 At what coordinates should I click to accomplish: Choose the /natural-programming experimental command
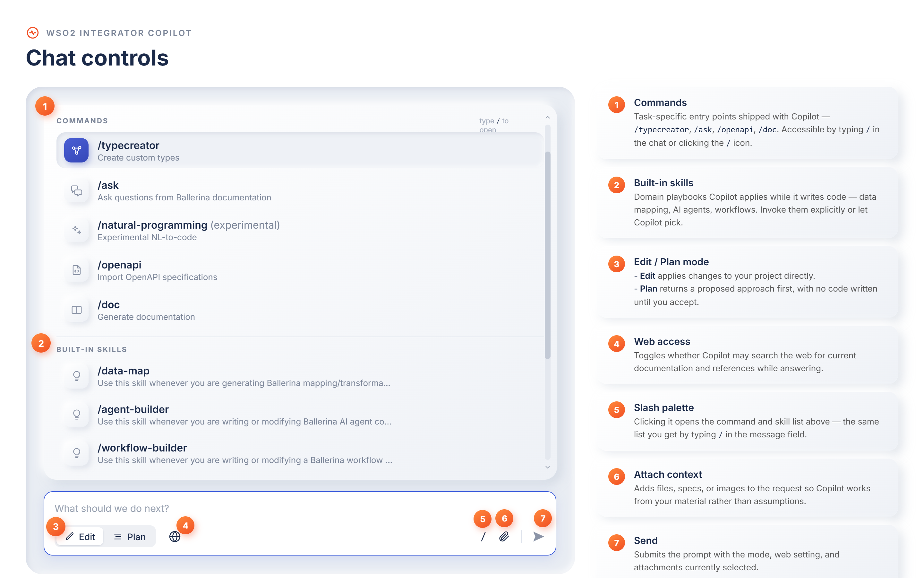coord(300,230)
